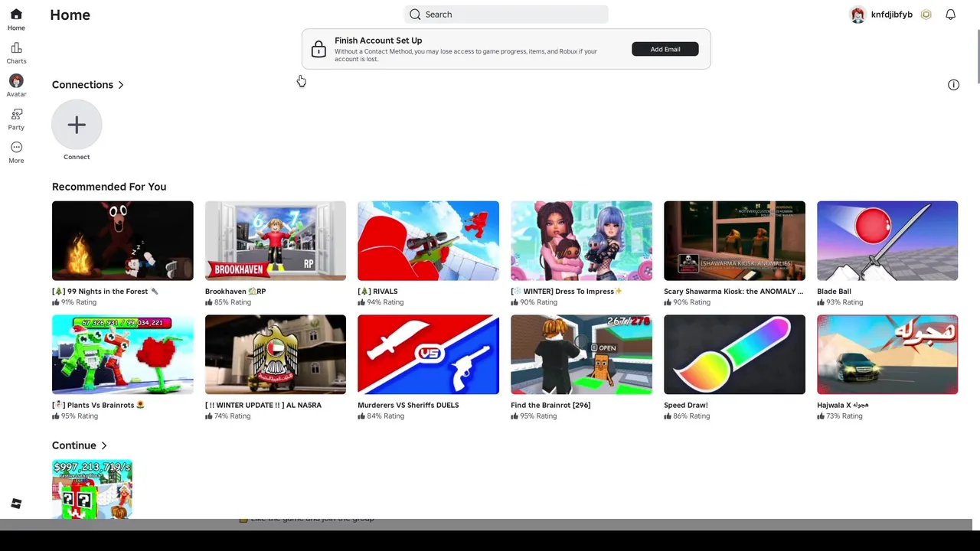Click the Roblox logo icon at sidebar bottom

[16, 504]
